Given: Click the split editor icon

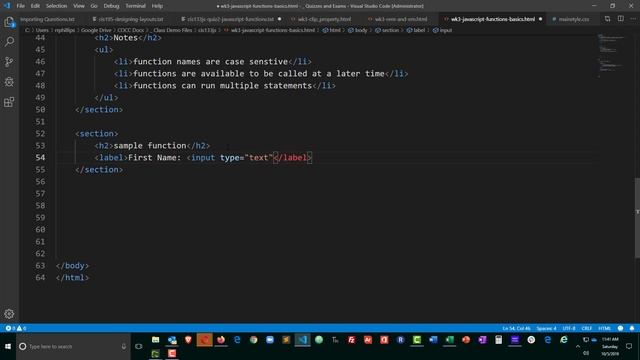Looking at the screenshot, I should [x=620, y=19].
